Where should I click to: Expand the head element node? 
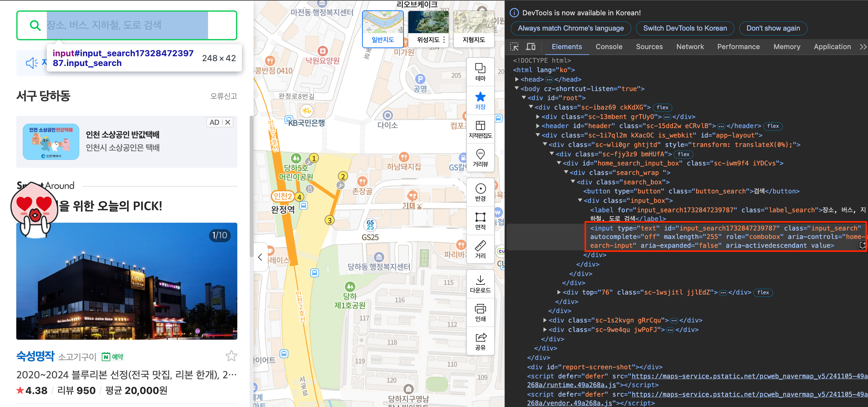click(x=517, y=79)
